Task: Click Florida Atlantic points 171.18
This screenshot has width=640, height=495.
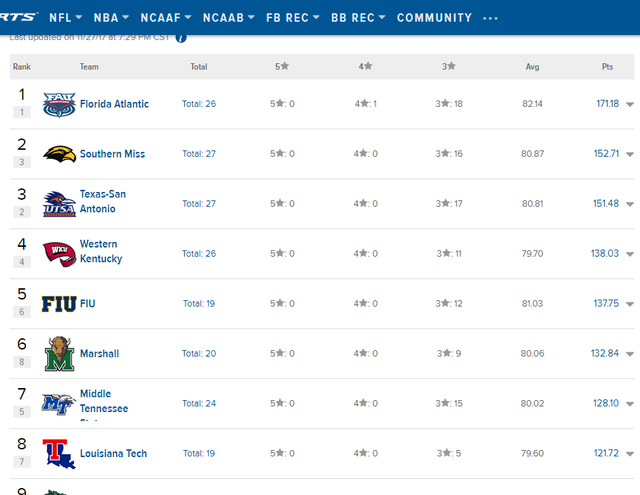Action: (607, 104)
